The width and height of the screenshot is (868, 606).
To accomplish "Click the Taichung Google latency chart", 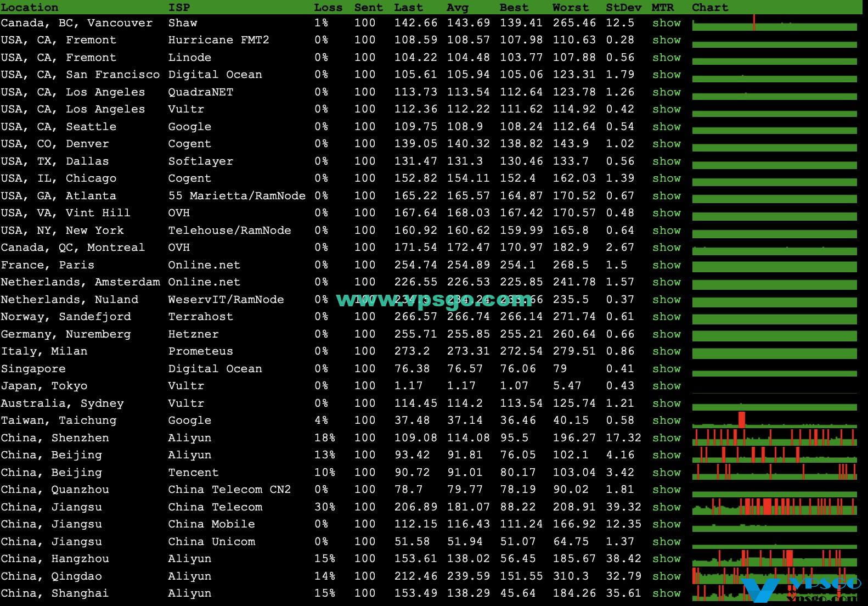I will [774, 420].
